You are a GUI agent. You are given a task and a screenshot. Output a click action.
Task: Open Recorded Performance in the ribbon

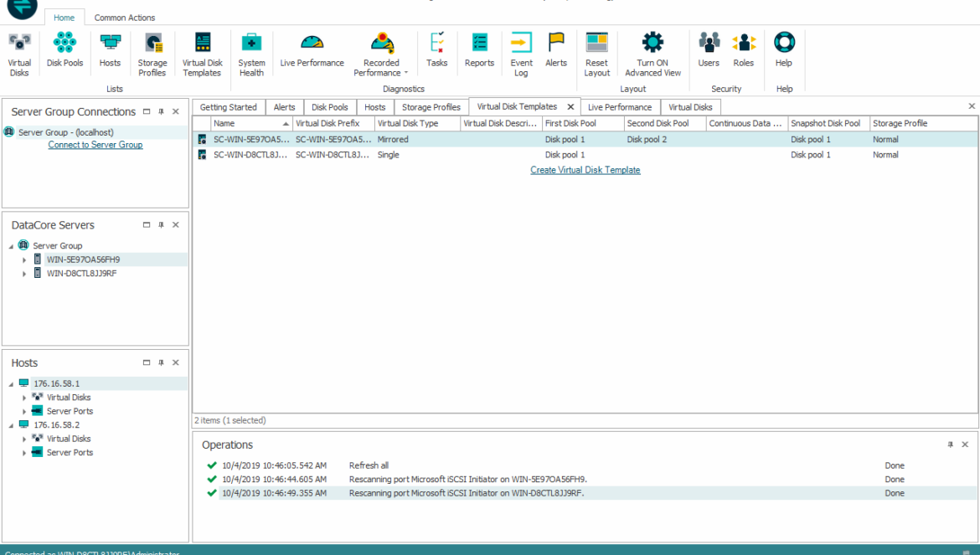pos(381,54)
